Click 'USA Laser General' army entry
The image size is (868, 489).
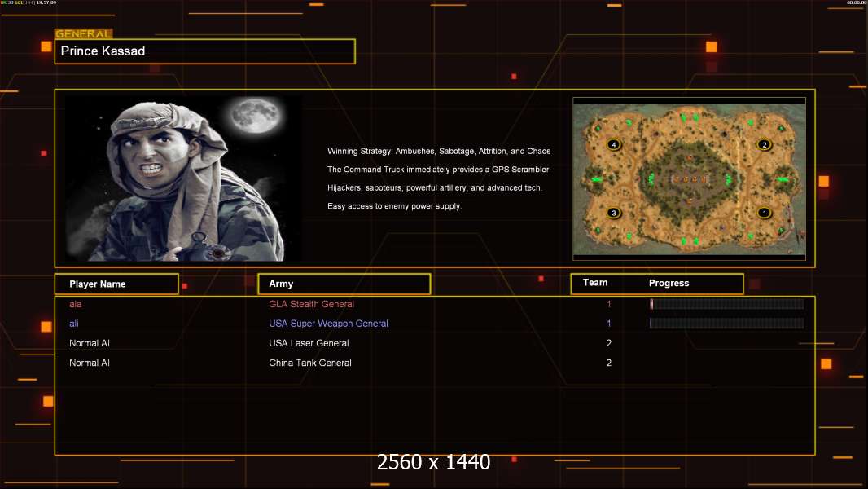[x=309, y=343]
